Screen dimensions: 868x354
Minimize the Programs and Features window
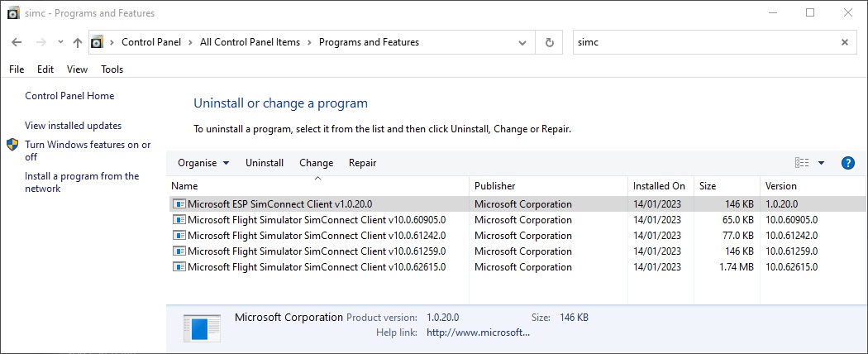(x=773, y=12)
